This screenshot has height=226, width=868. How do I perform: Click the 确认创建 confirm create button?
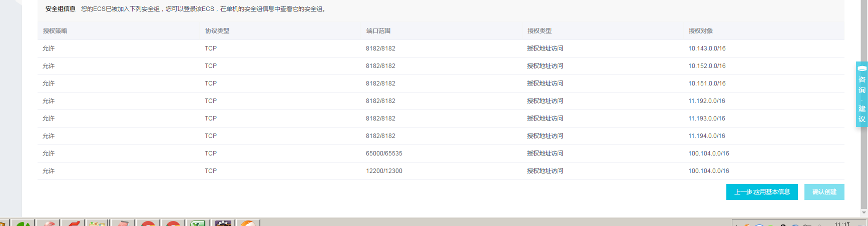coord(824,192)
